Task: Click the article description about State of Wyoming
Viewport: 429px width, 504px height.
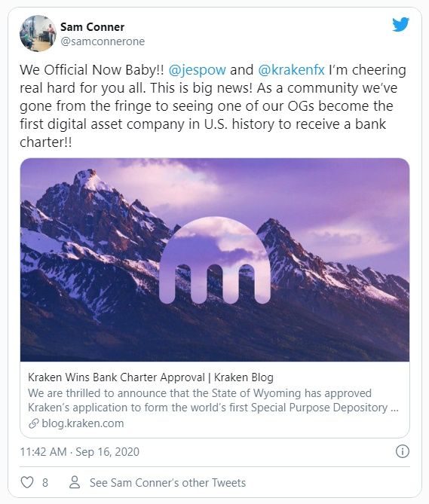Action: pos(213,400)
